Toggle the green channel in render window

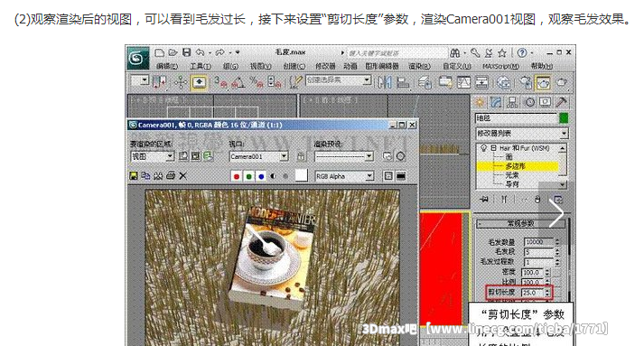[249, 176]
